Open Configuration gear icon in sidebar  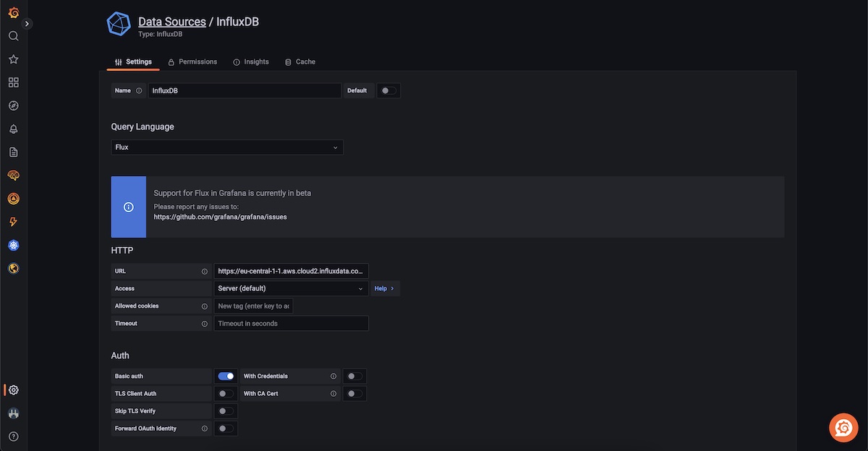(13, 390)
